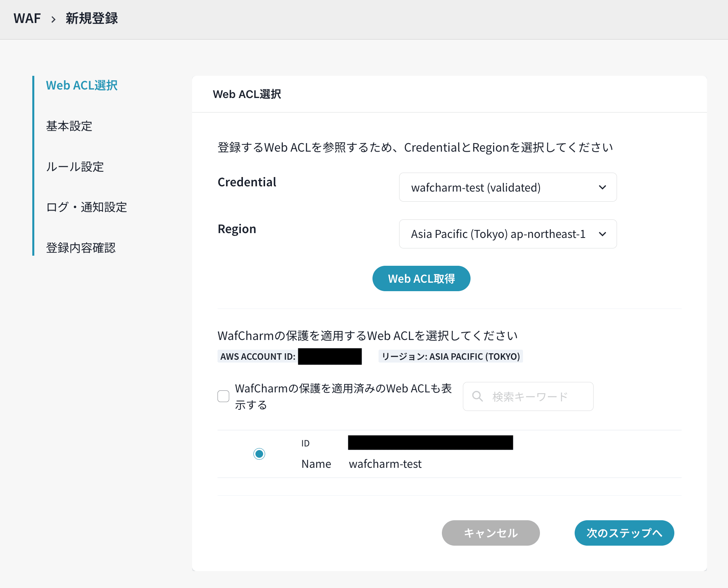Proceed with 次のステップへ button
The image size is (728, 588).
[x=624, y=533]
